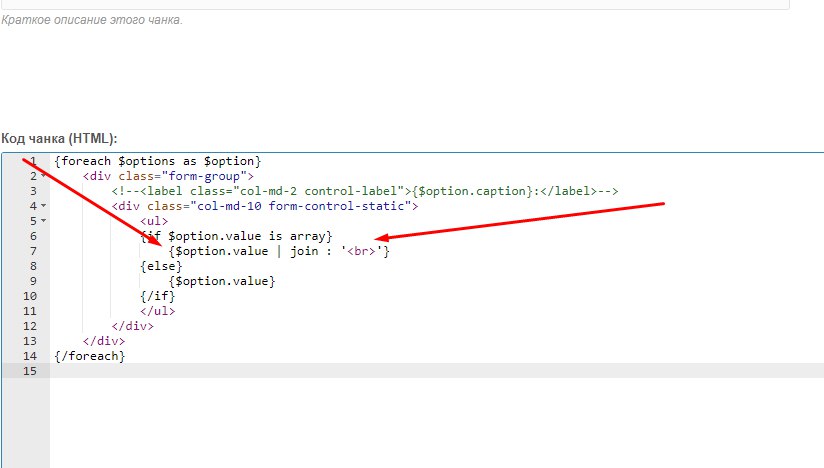Click line number 14 in gutter

coord(30,356)
